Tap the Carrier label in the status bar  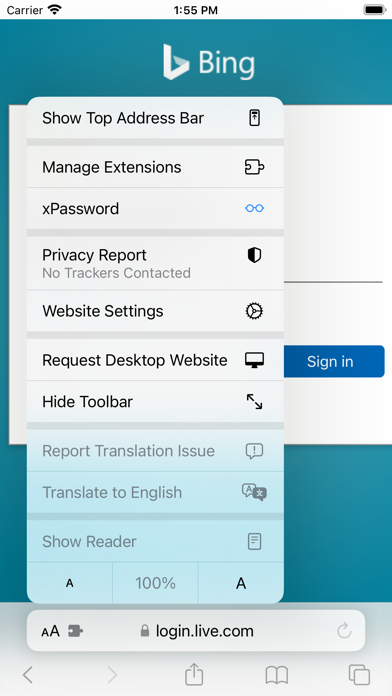(x=25, y=10)
